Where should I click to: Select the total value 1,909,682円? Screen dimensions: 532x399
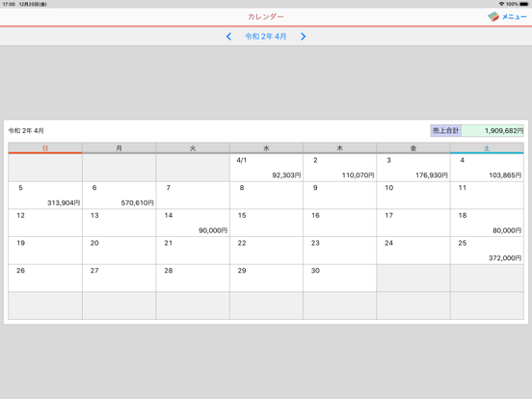[492, 131]
